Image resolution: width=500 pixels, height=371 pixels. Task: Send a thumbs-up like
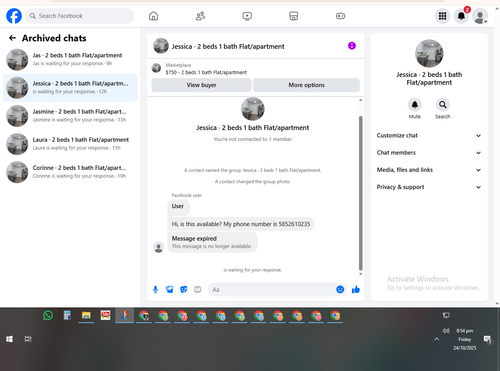click(x=356, y=289)
